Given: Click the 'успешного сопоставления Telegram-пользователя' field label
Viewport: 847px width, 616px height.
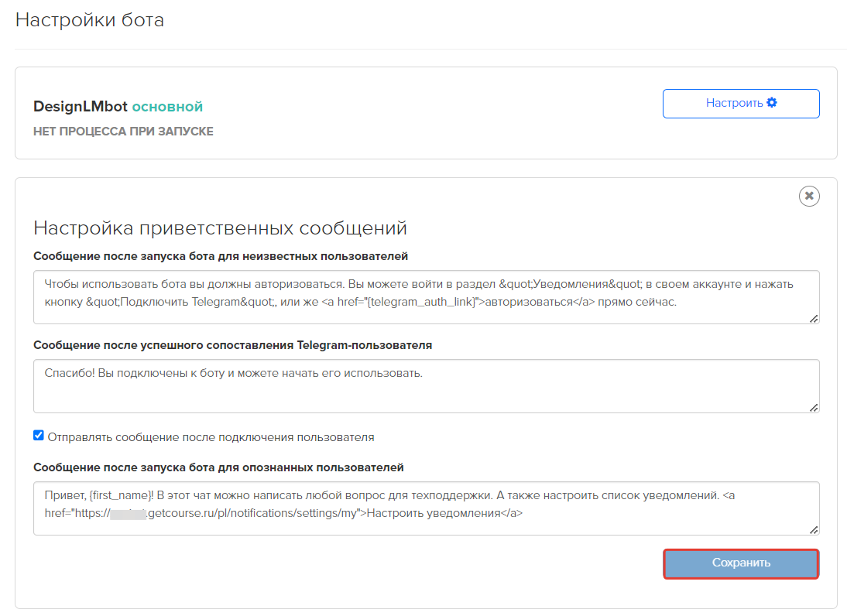Looking at the screenshot, I should (232, 345).
